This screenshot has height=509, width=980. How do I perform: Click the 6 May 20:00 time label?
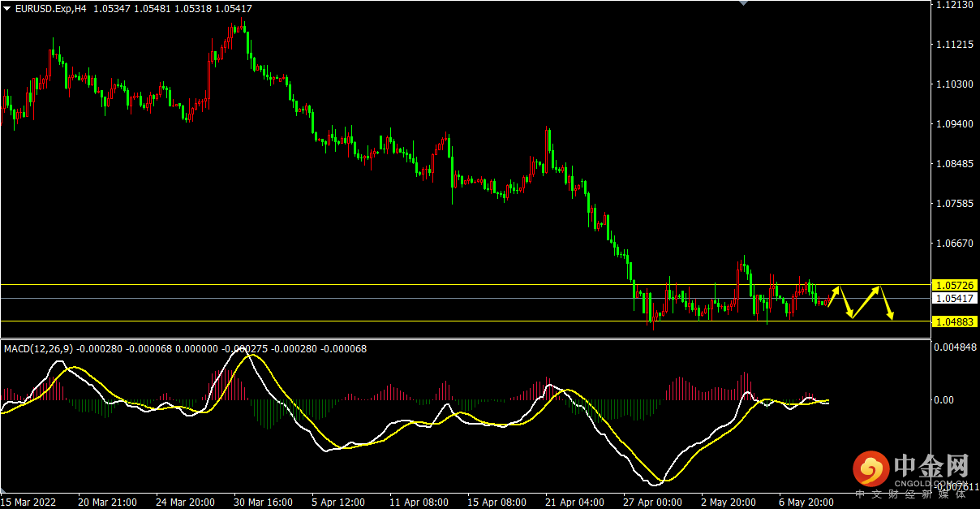tap(807, 502)
